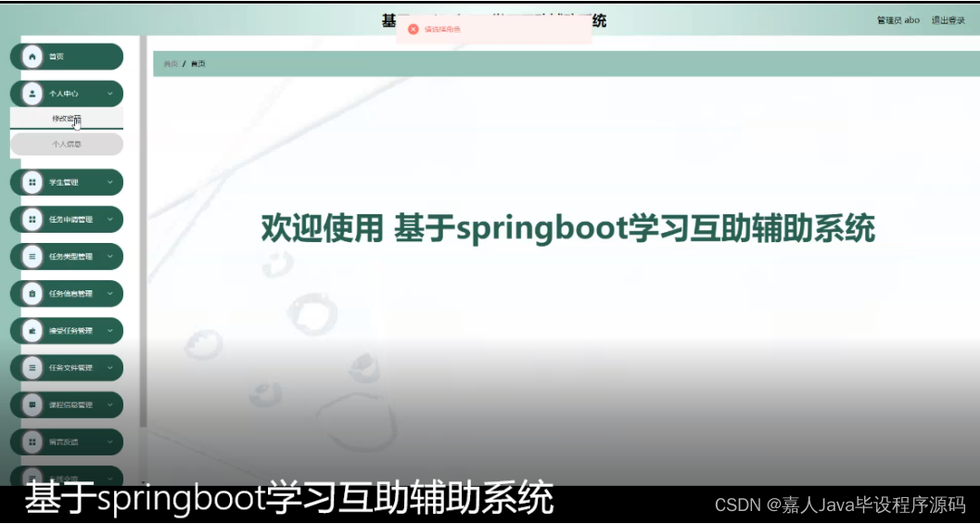Click the 管理员 abo user label

pos(898,20)
